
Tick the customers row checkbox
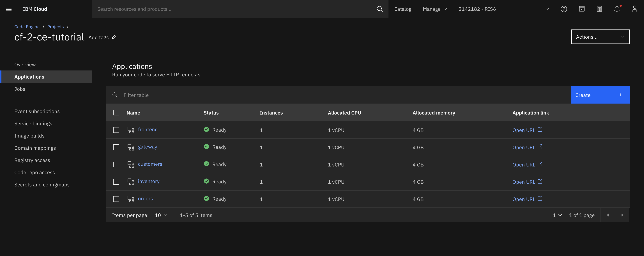(x=116, y=164)
